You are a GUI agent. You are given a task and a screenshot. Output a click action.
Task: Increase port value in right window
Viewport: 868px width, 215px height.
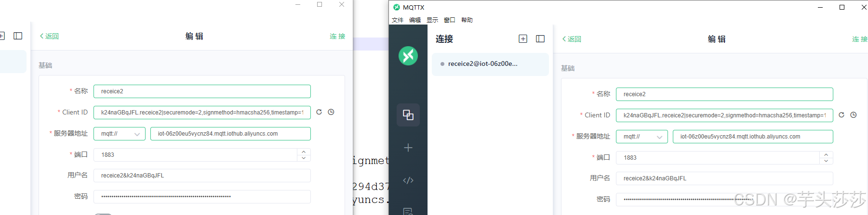point(826,154)
